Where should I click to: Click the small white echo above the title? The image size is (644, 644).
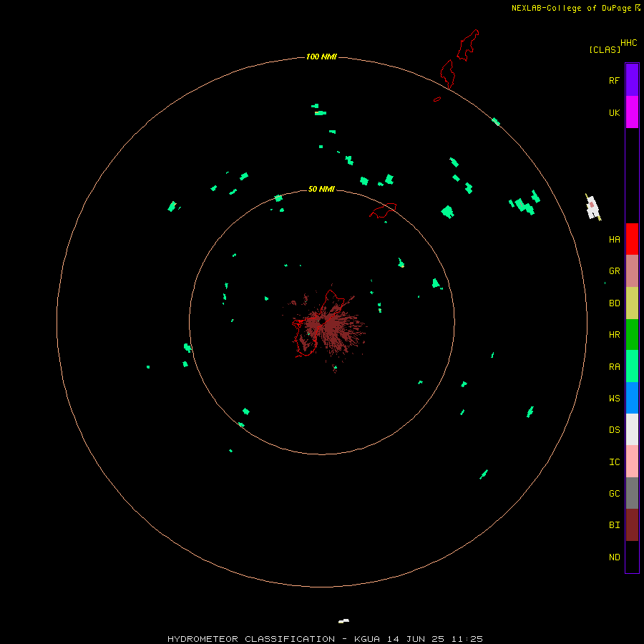pyautogui.click(x=343, y=621)
